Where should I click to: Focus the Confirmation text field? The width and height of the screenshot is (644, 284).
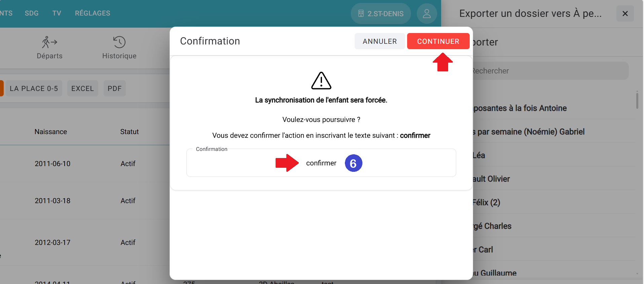coord(321,163)
